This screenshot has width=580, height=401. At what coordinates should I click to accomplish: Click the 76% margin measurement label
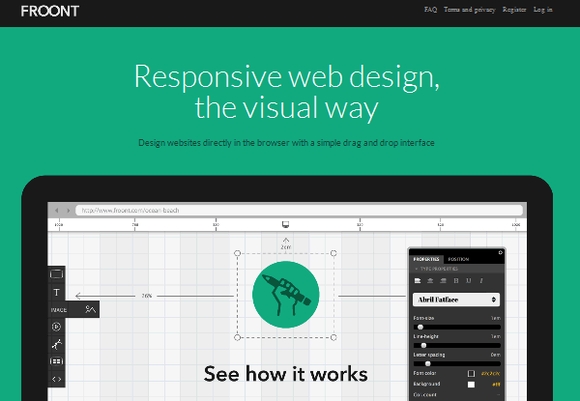[x=146, y=296]
